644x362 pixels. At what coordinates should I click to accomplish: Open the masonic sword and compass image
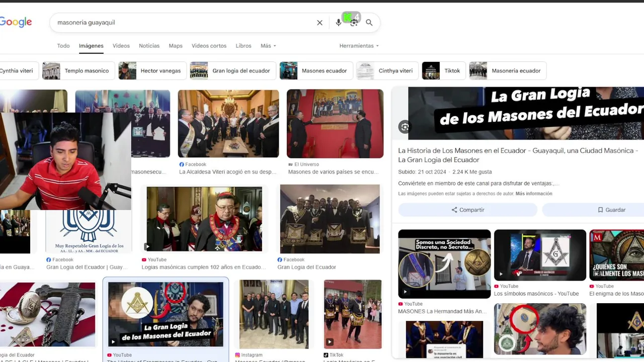pyautogui.click(x=47, y=314)
